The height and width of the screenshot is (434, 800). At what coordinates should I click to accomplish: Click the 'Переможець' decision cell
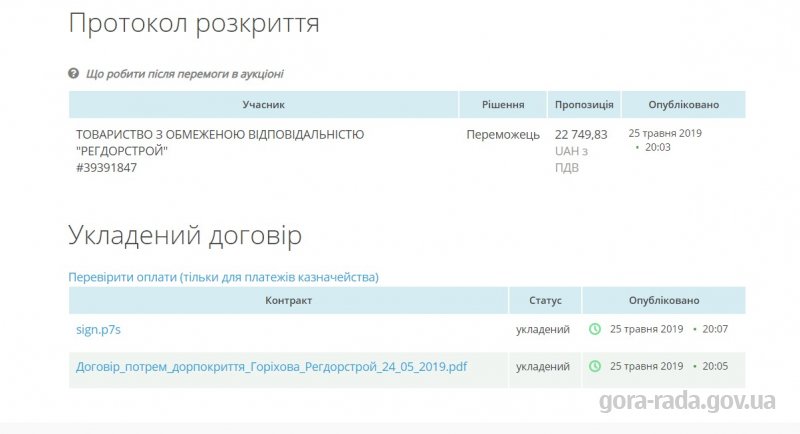pos(503,135)
